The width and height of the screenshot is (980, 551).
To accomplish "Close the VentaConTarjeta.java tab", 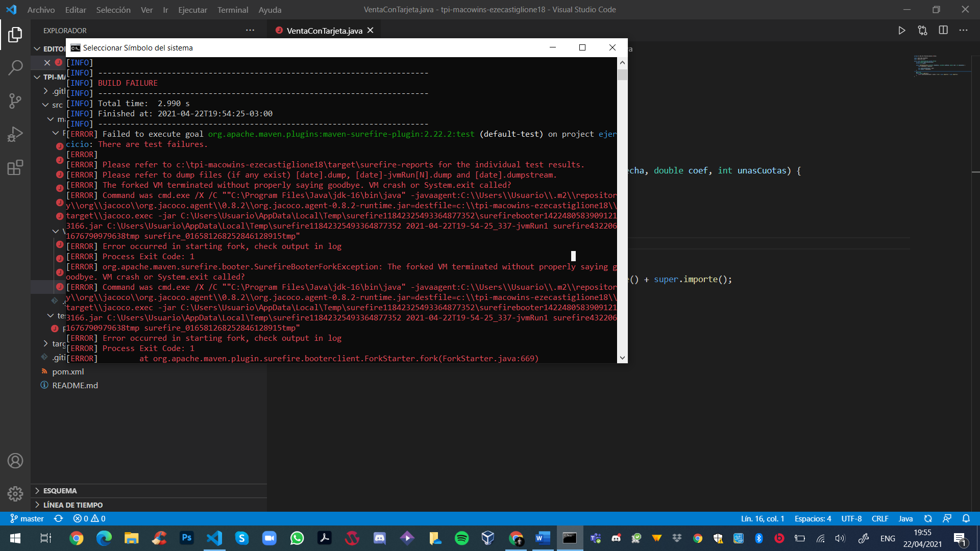I will [370, 31].
